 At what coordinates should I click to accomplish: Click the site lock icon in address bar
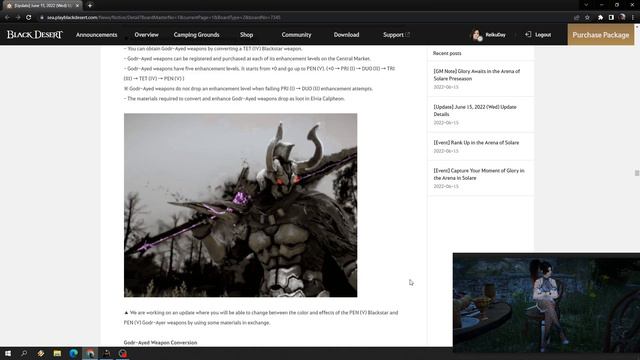point(42,18)
